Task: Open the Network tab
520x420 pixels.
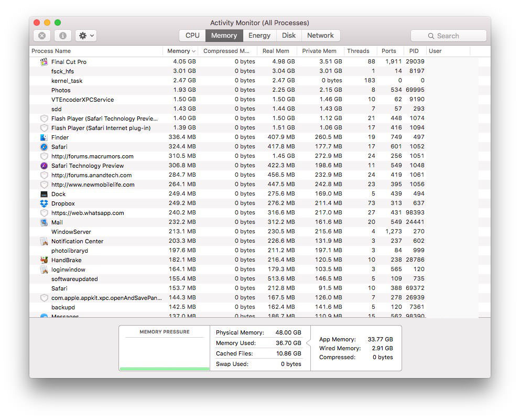Action: tap(320, 36)
